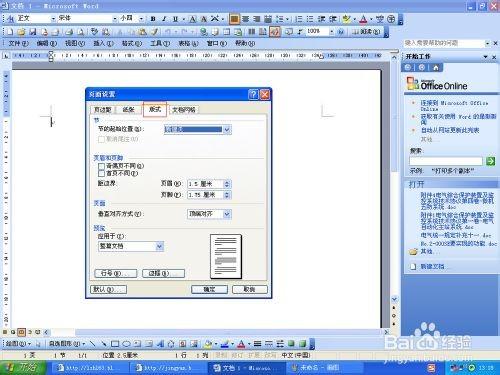The height and width of the screenshot is (375, 500).
Task: Click the Columns icon in Word's standard toolbar
Action: [252, 32]
